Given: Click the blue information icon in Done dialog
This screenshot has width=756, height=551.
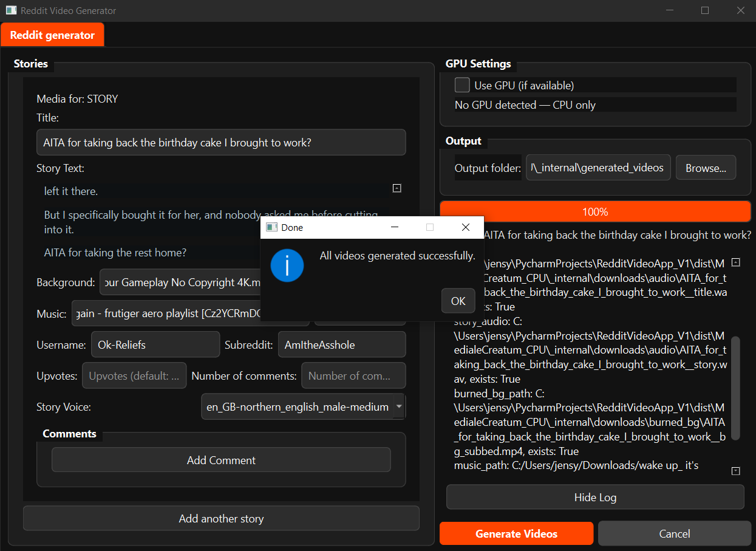Looking at the screenshot, I should 287,265.
